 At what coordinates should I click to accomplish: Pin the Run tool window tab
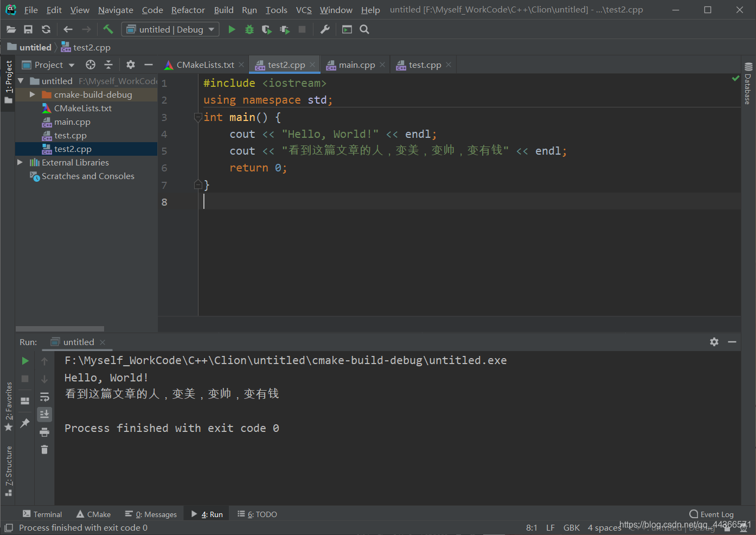pos(25,423)
